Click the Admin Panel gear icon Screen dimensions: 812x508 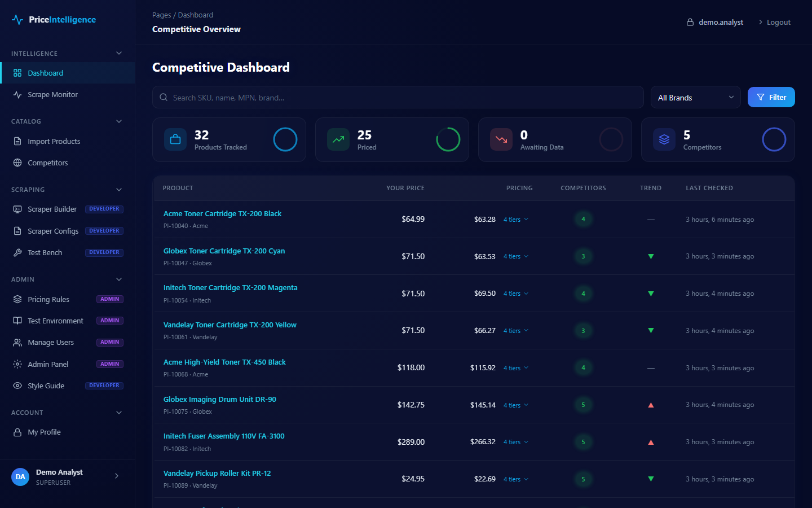click(17, 364)
